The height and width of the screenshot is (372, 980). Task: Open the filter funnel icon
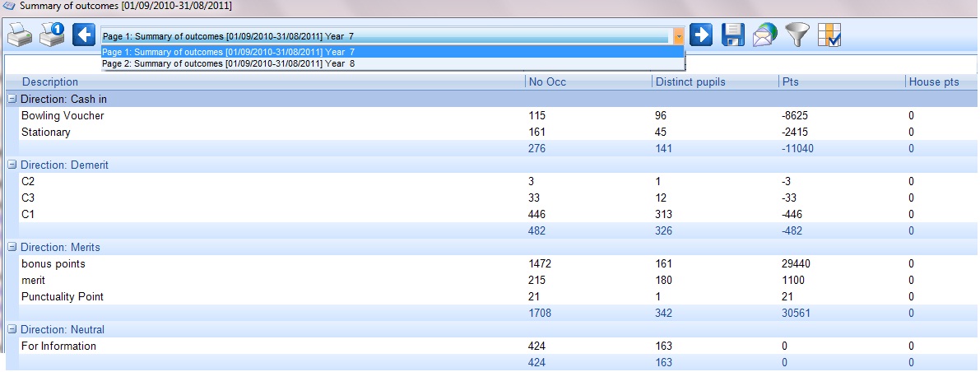click(x=797, y=35)
